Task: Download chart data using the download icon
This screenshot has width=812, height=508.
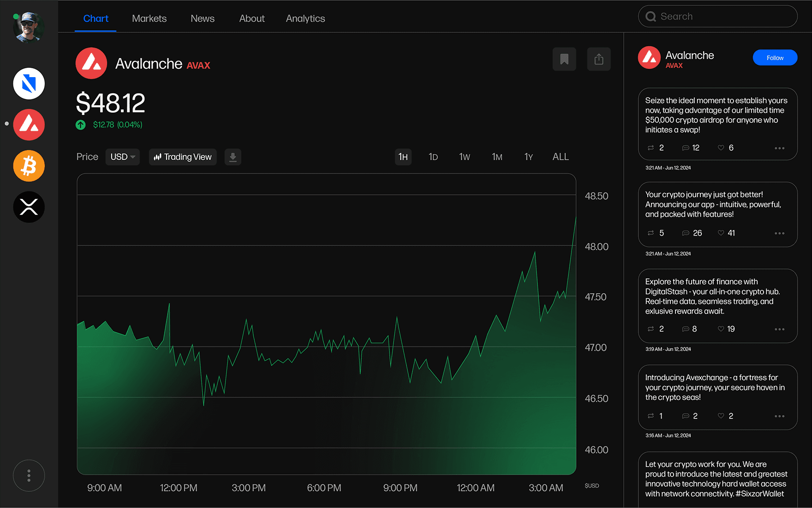Action: (233, 157)
